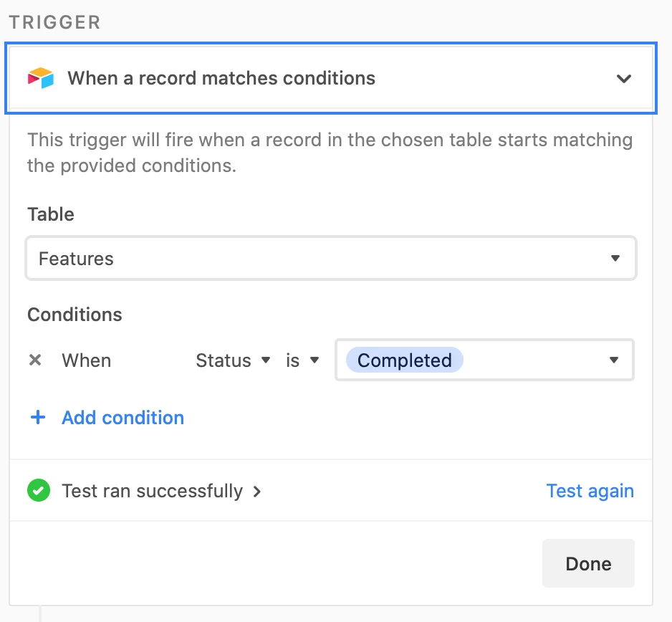This screenshot has height=622, width=672.
Task: Click Test again link
Action: coord(590,491)
